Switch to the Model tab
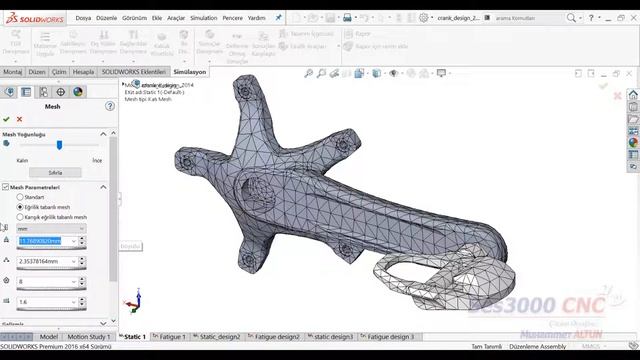The width and height of the screenshot is (640, 360). 49,337
